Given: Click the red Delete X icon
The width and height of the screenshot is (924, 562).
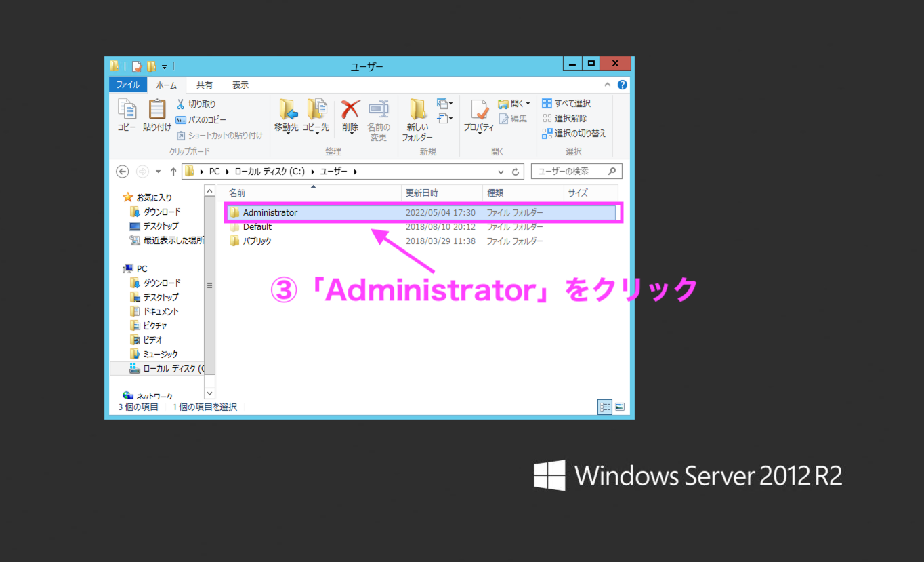Looking at the screenshot, I should (350, 110).
